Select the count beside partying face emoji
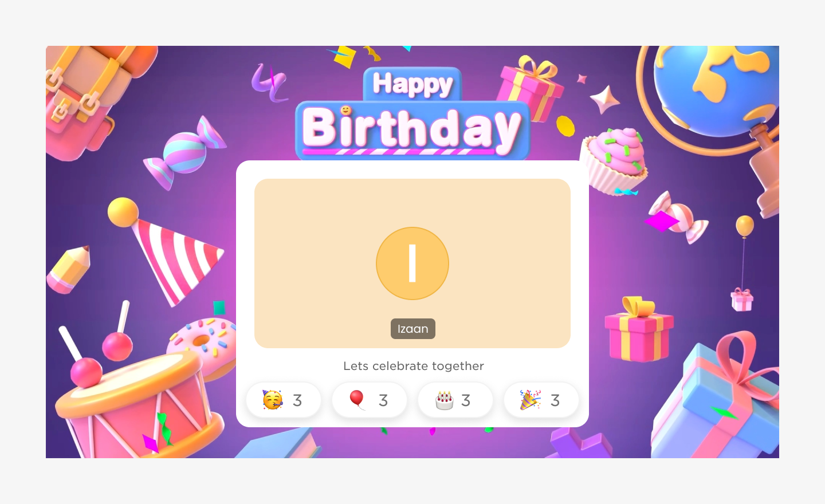Screen dimensions: 825x504 297,400
